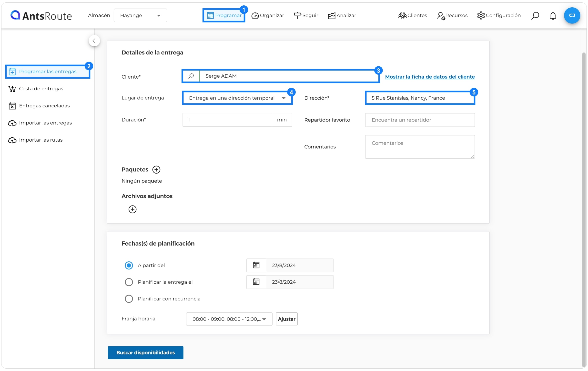Click the AntsRoute logo
The width and height of the screenshot is (588, 371).
pyautogui.click(x=41, y=15)
